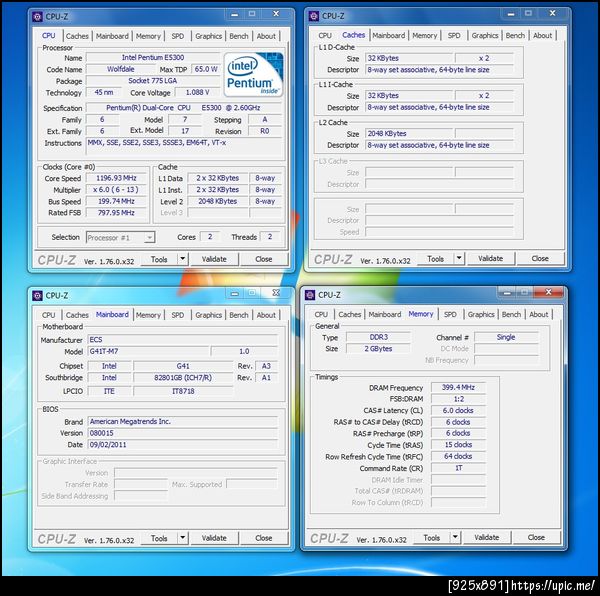Click the Intel Pentium E5300 name field

[153, 57]
